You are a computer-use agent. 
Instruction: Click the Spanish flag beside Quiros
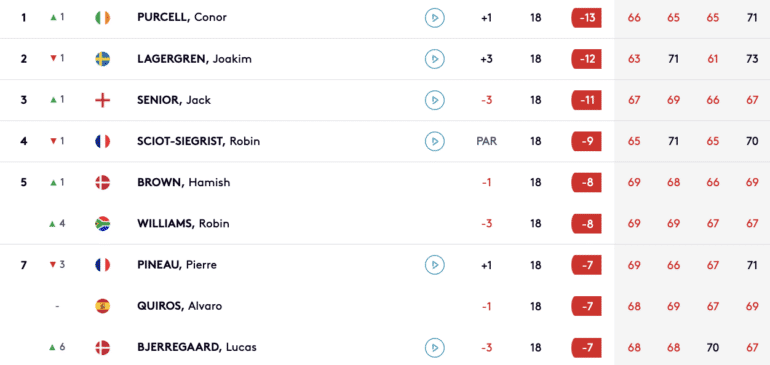pos(102,307)
